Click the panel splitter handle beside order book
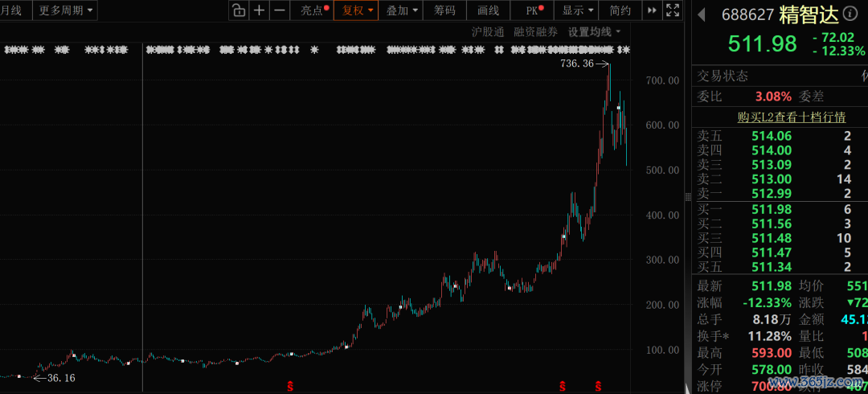 click(x=688, y=197)
